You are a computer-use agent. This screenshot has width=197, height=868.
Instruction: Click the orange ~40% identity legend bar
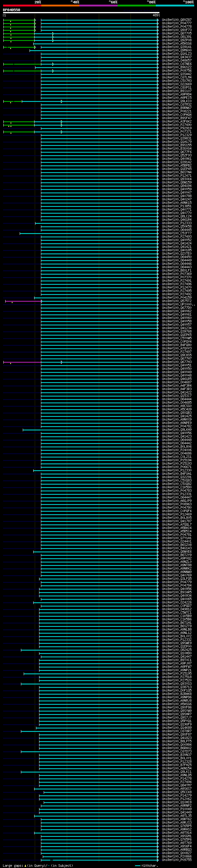(x=60, y=6)
